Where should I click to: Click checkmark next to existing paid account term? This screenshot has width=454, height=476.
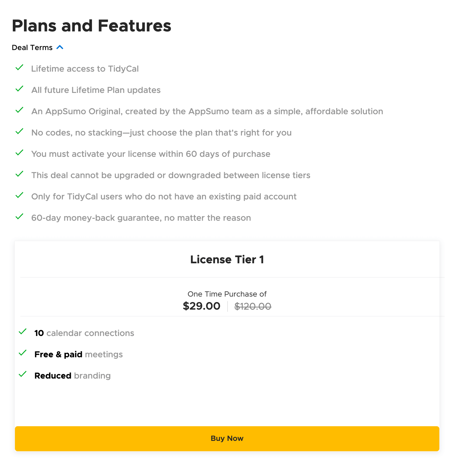point(19,195)
